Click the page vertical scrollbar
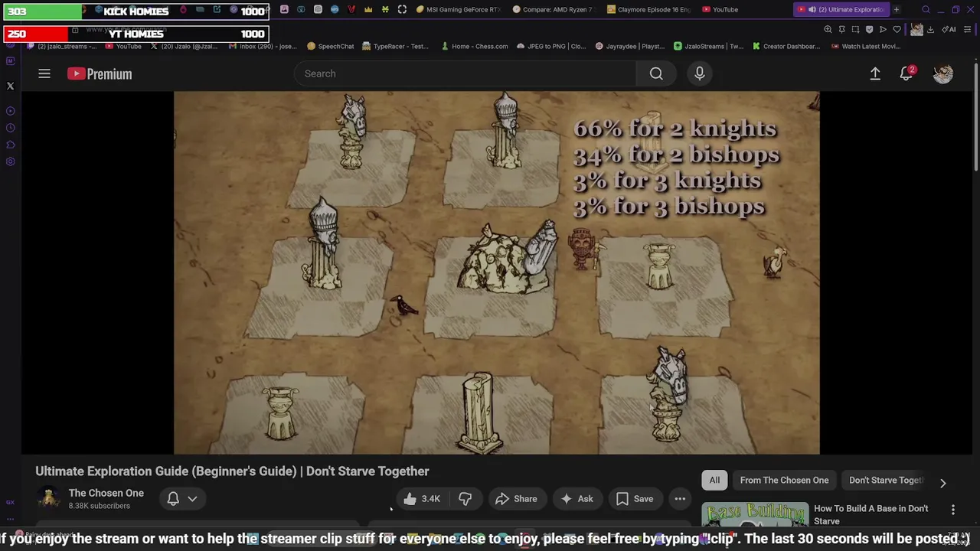This screenshot has height=551, width=980. (x=975, y=116)
